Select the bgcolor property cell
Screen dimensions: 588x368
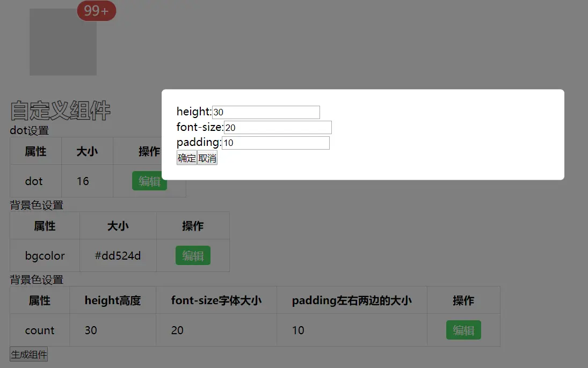coord(45,255)
